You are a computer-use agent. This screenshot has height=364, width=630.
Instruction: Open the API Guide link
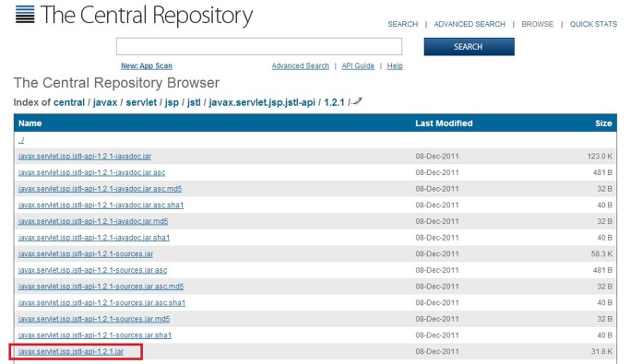(358, 65)
